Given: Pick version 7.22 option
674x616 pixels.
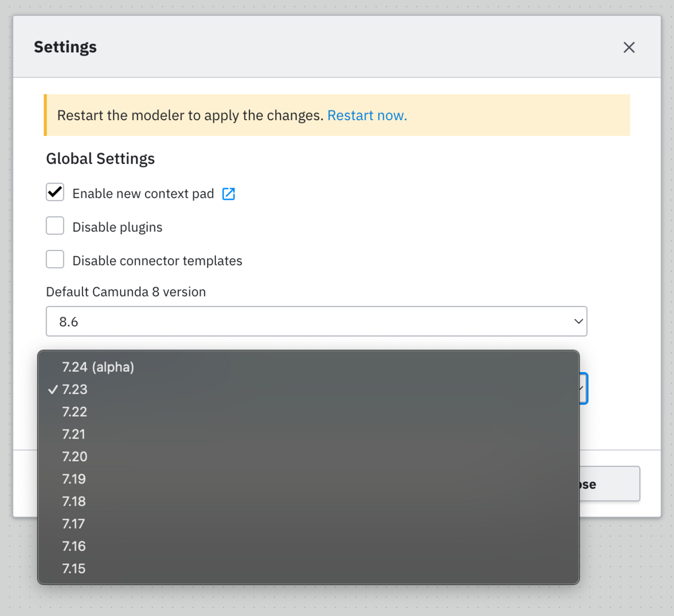Looking at the screenshot, I should (308, 412).
